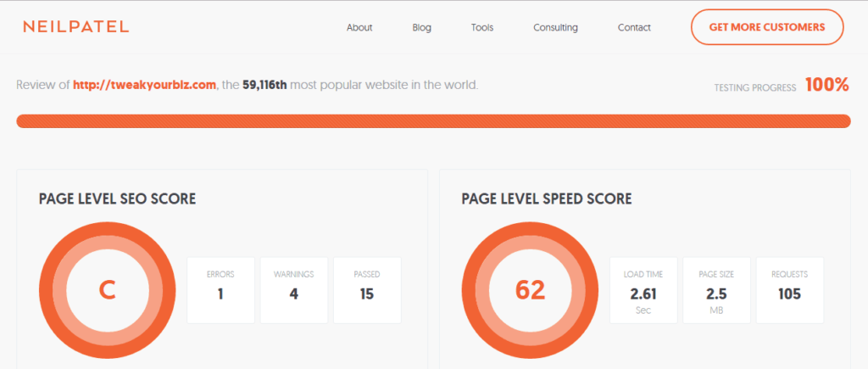The height and width of the screenshot is (369, 868).
Task: Select the Passed 15 card
Action: pyautogui.click(x=367, y=290)
